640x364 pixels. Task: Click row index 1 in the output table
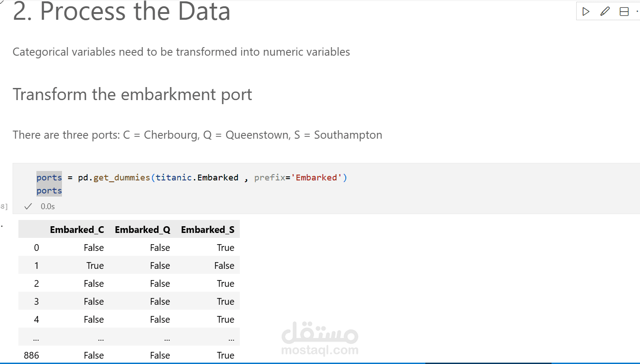(x=36, y=265)
